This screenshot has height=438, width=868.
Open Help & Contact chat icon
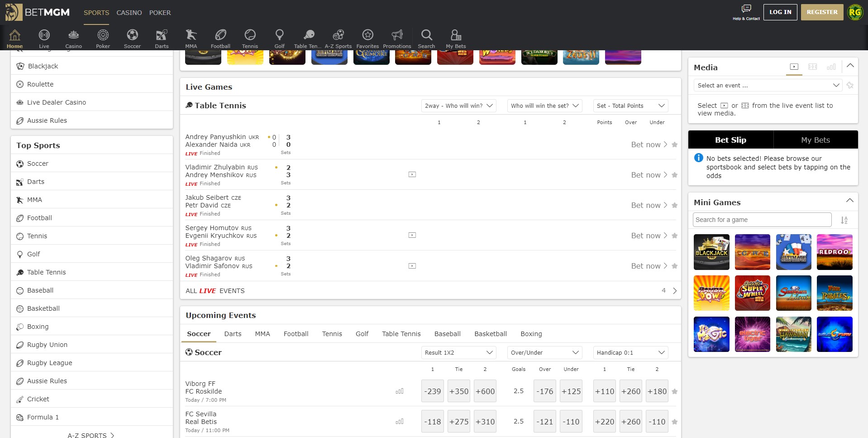click(746, 12)
